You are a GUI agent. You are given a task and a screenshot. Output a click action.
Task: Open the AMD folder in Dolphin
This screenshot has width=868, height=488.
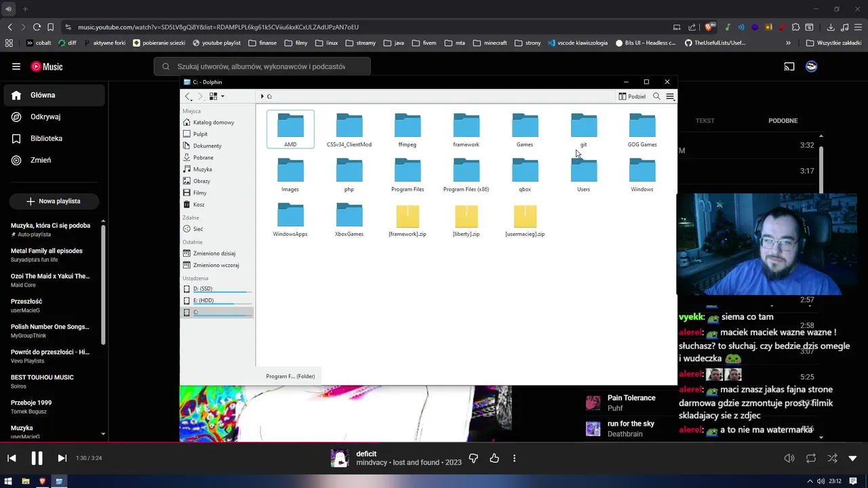pos(290,129)
